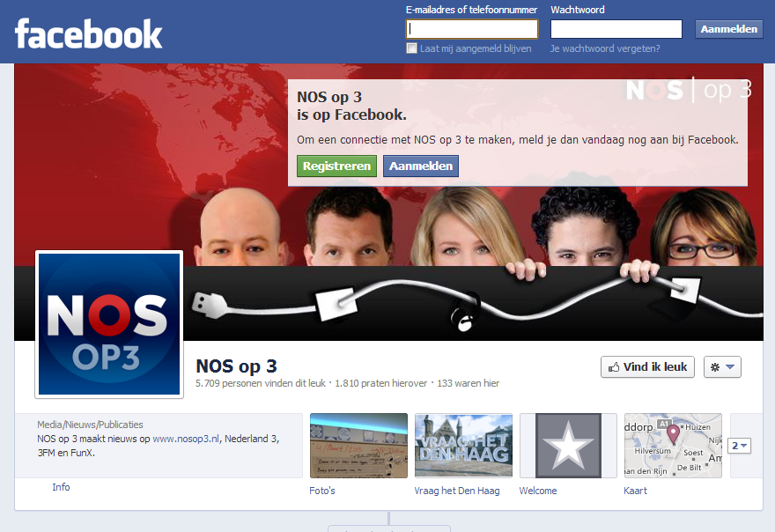Click the Welcome label link
Image resolution: width=775 pixels, height=532 pixels.
(x=538, y=491)
